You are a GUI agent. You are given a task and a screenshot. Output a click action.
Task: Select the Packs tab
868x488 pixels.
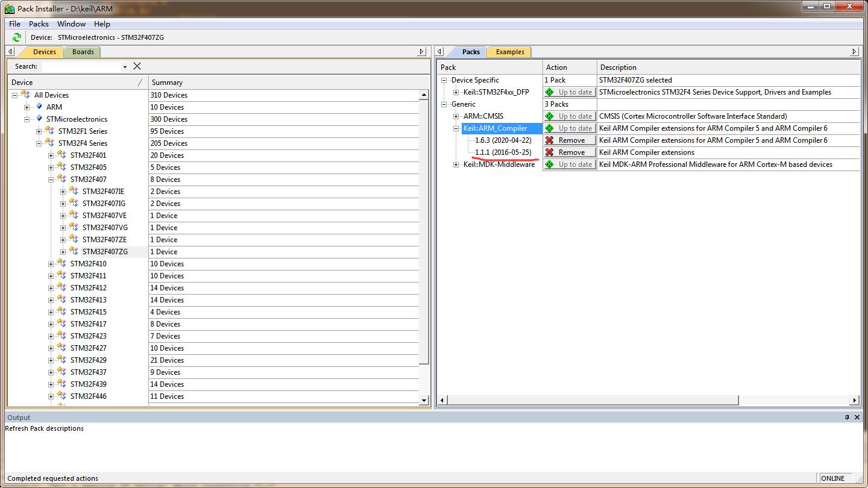click(x=471, y=52)
